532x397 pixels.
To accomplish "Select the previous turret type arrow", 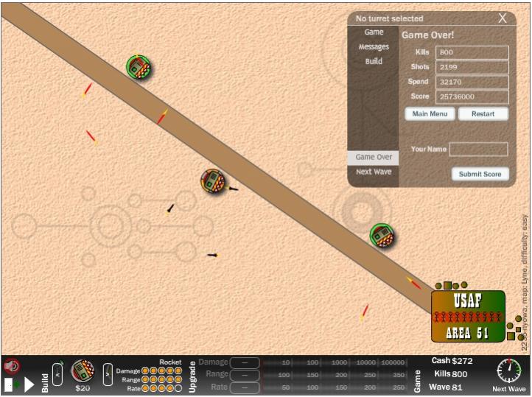I will pyautogui.click(x=57, y=374).
